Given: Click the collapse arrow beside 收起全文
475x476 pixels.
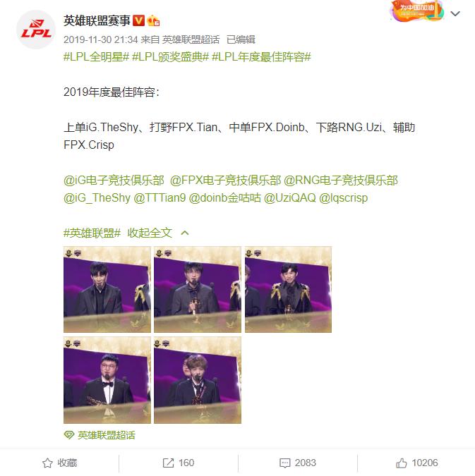Looking at the screenshot, I should pos(185,233).
